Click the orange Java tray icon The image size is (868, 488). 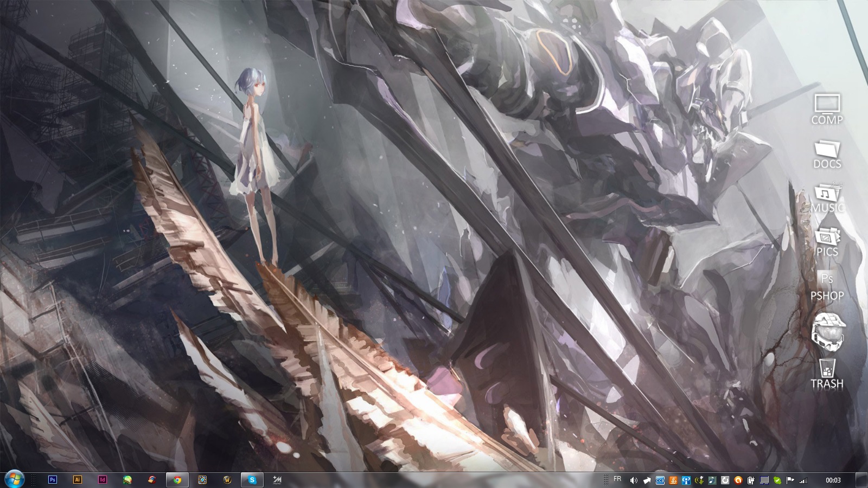point(673,480)
